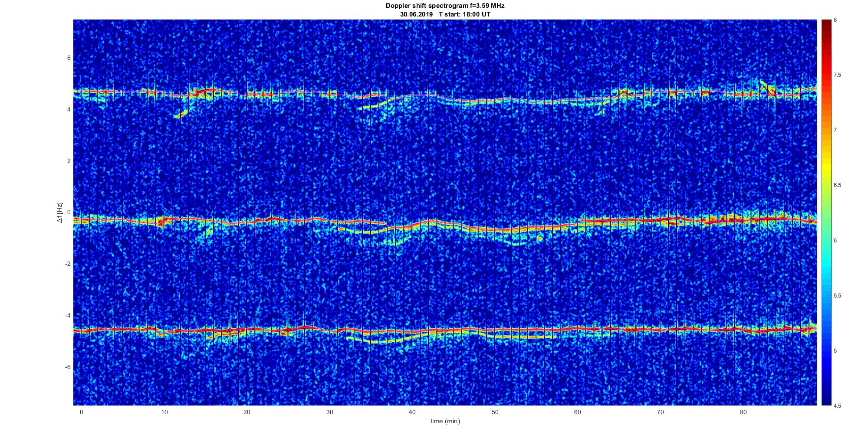
Task: Click the x-axis tick label 20
Action: (247, 412)
